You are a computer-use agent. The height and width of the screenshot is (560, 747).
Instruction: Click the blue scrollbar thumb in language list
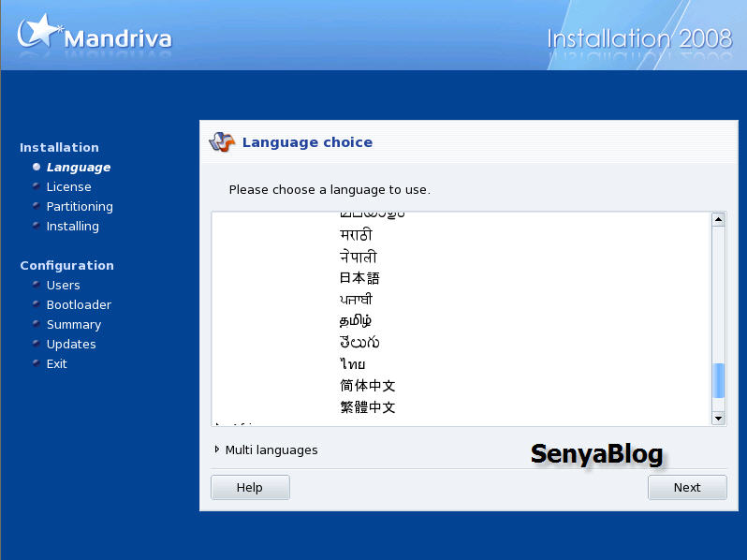coord(718,380)
